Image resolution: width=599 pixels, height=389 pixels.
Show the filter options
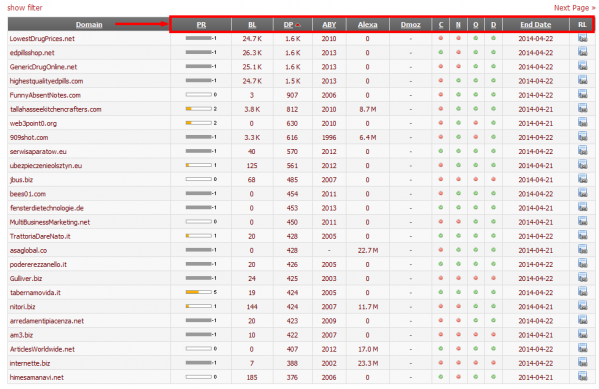pyautogui.click(x=25, y=8)
